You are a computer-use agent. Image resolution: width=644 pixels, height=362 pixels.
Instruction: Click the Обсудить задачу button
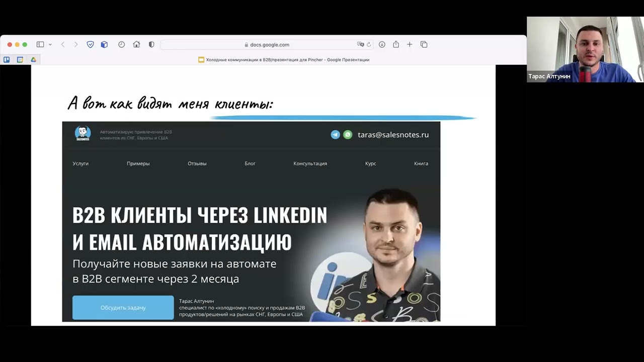click(123, 308)
